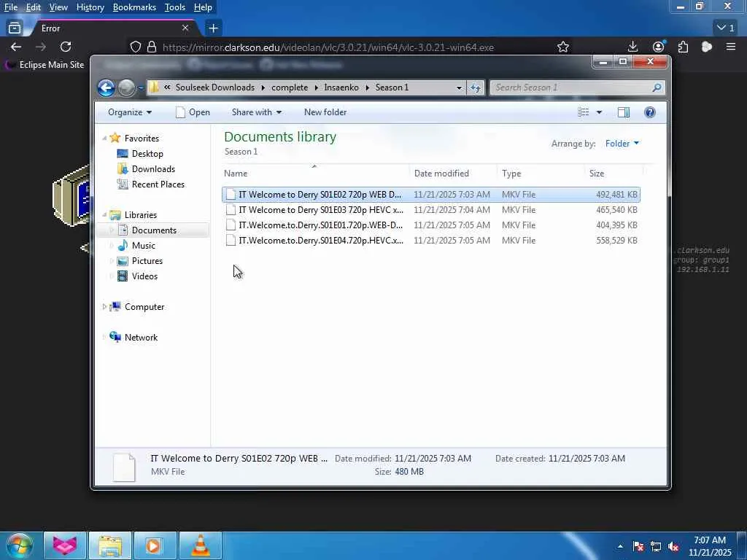The height and width of the screenshot is (560, 747).
Task: Select Soulseek Downloads breadcrumb
Action: (x=215, y=87)
